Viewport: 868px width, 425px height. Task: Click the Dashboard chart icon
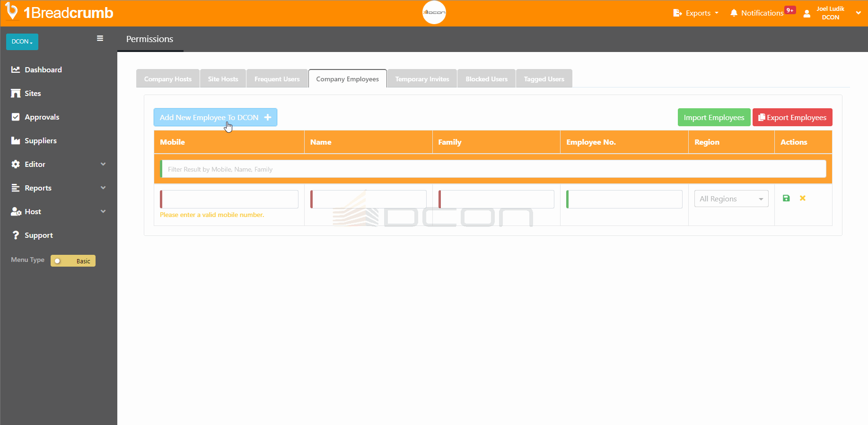(16, 69)
